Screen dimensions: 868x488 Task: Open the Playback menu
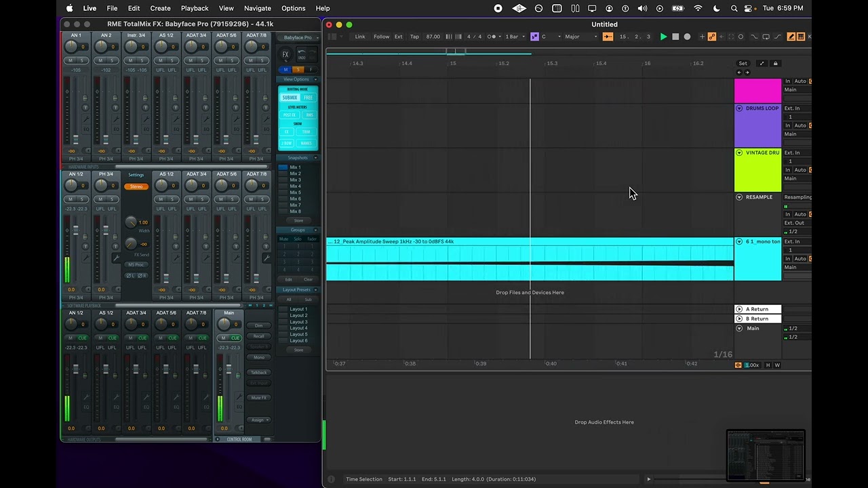195,8
